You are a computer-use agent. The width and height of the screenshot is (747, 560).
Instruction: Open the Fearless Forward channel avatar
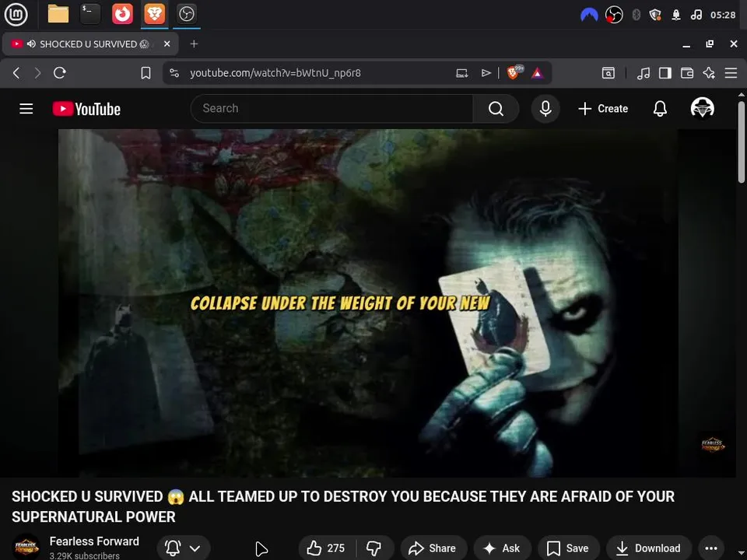tap(26, 548)
